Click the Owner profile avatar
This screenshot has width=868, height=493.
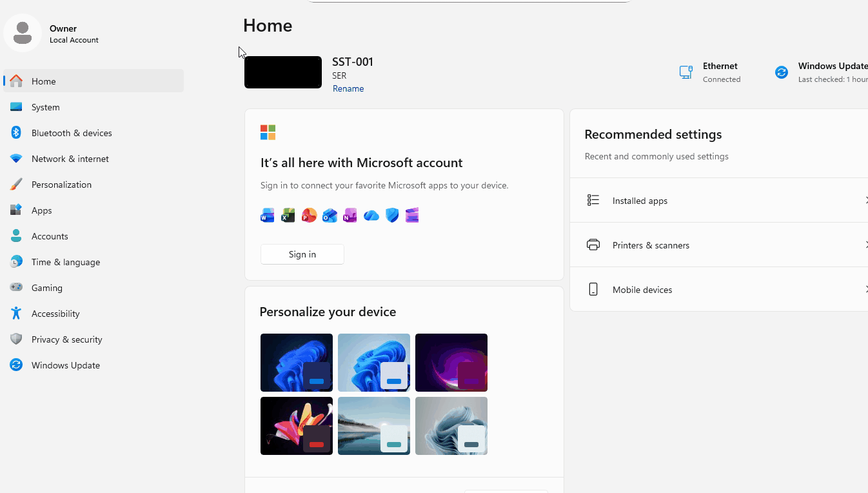pos(23,33)
